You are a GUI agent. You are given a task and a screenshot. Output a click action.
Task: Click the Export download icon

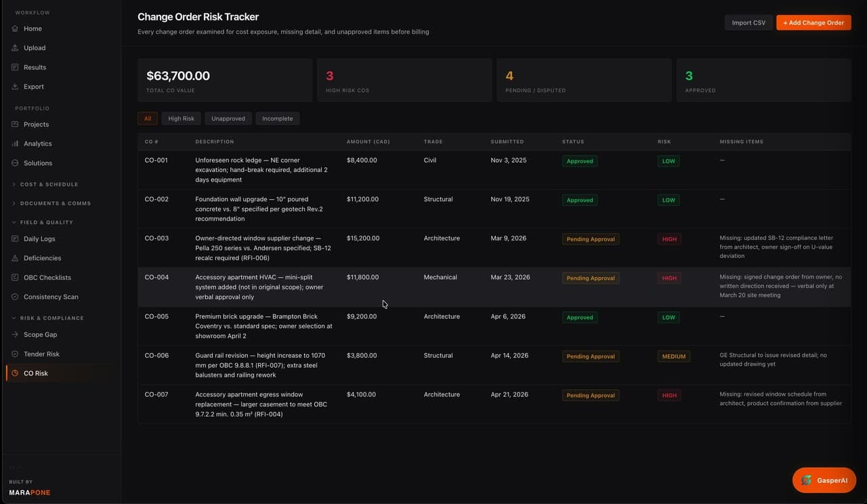pyautogui.click(x=15, y=87)
